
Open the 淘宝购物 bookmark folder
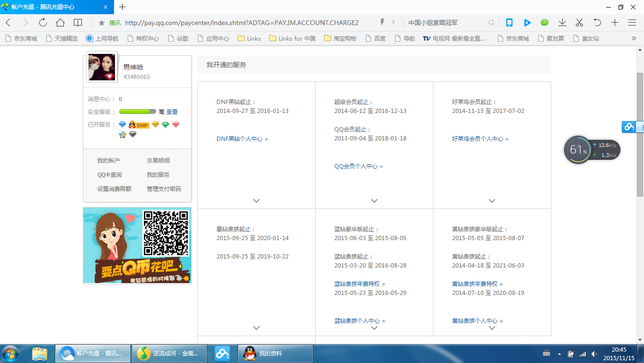pyautogui.click(x=340, y=38)
